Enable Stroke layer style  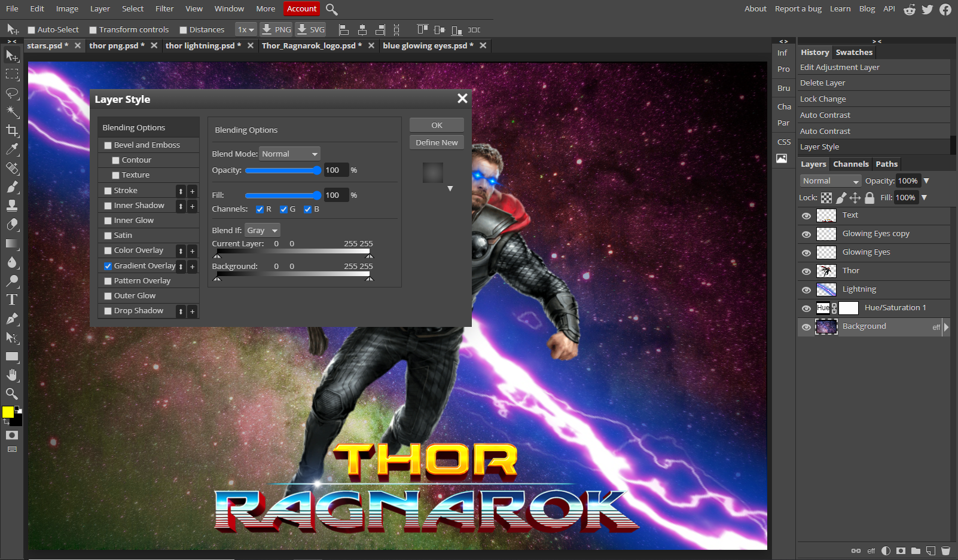pyautogui.click(x=108, y=191)
